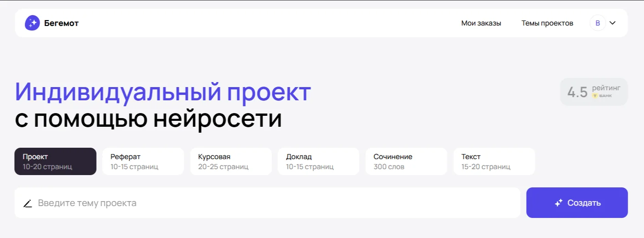Select the Проект tab
644x238 pixels.
tap(56, 161)
